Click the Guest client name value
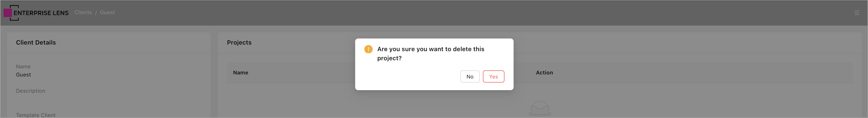The image size is (868, 118). [23, 75]
